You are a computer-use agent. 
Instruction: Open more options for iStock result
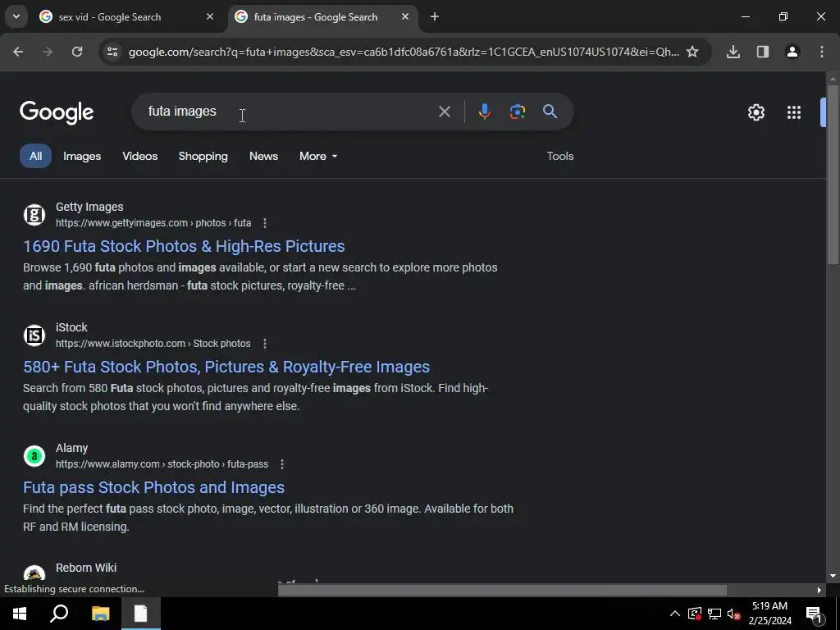(265, 344)
